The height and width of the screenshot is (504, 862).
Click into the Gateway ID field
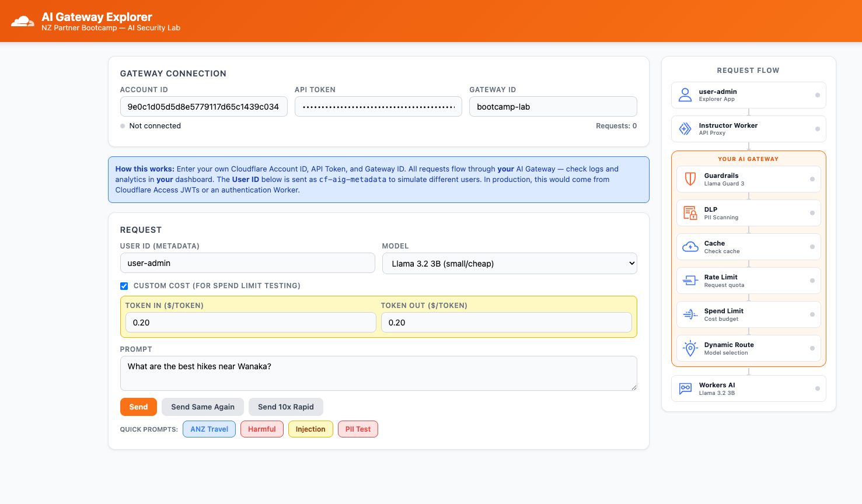tap(553, 107)
